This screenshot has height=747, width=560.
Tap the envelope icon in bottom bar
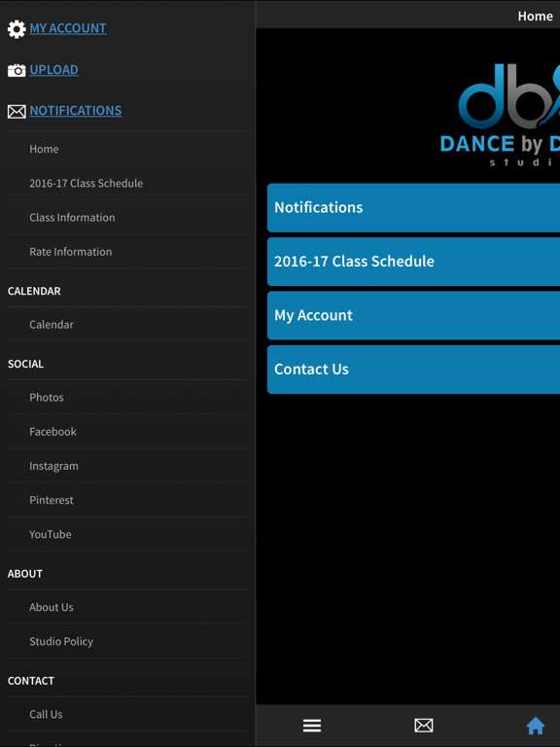click(423, 726)
